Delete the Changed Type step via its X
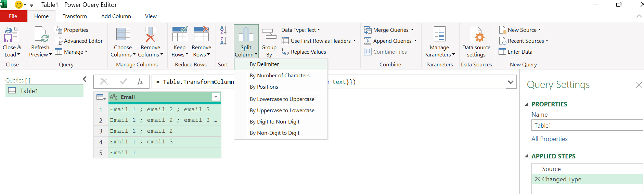 point(537,179)
